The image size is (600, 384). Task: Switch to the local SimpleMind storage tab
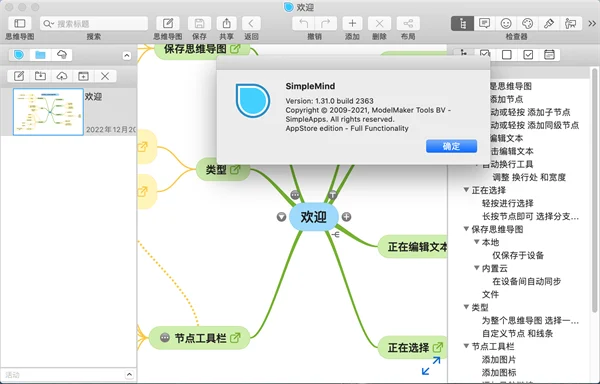tap(19, 55)
